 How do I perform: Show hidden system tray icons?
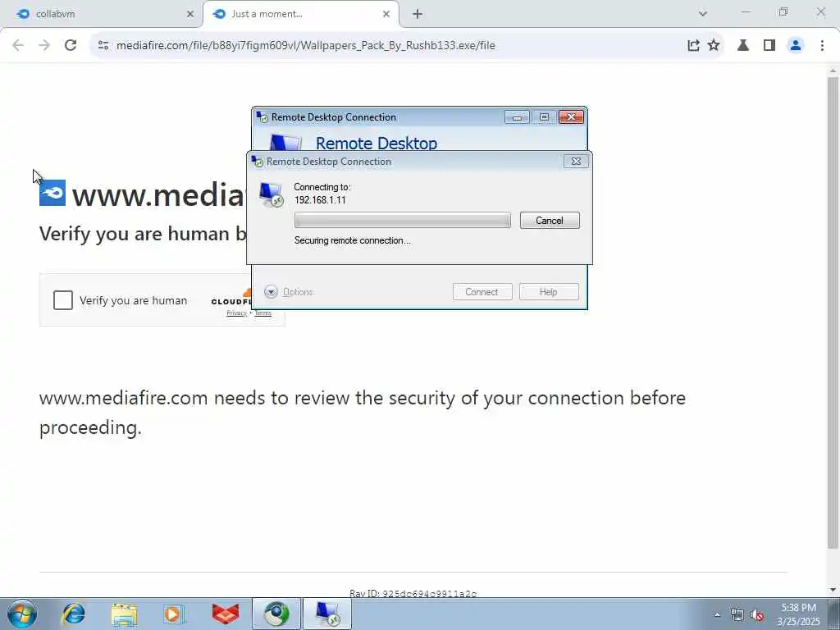[717, 615]
